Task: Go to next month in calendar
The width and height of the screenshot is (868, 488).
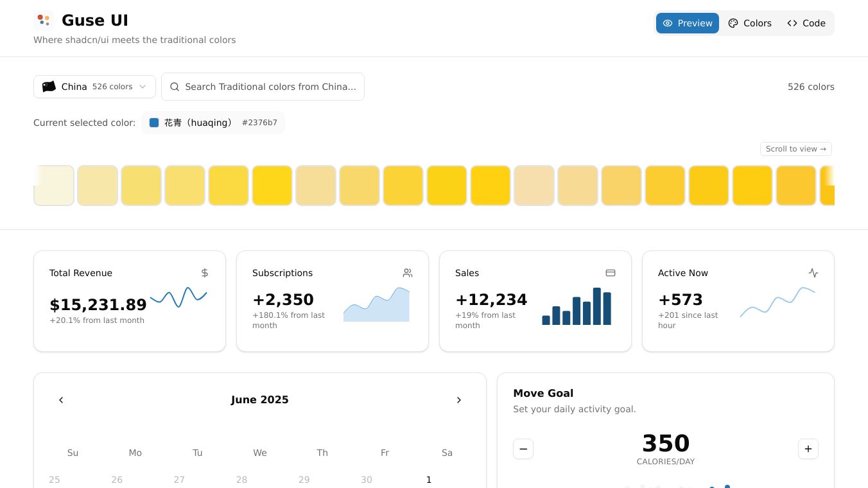Action: coord(459,400)
